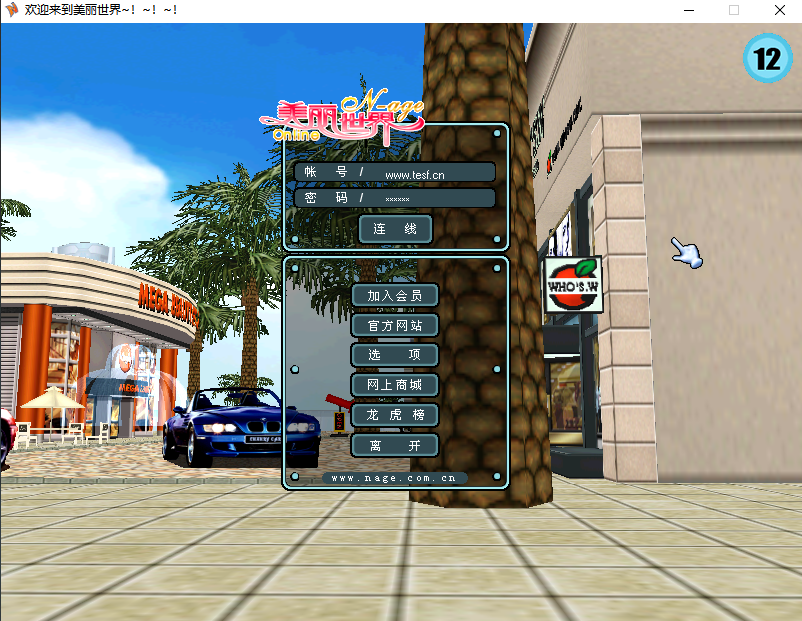
Task: View the 龙虎榜 ranking board
Action: pos(395,415)
